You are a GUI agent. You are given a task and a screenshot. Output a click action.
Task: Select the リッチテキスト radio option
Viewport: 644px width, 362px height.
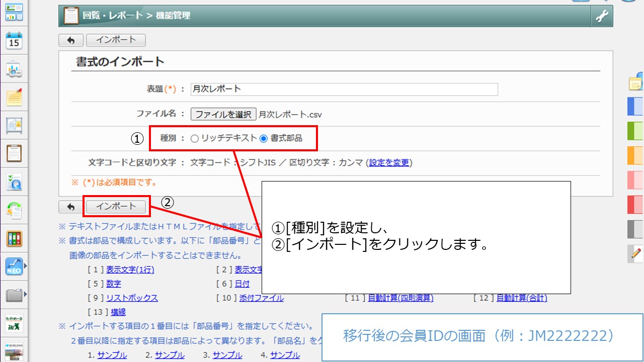[x=195, y=138]
